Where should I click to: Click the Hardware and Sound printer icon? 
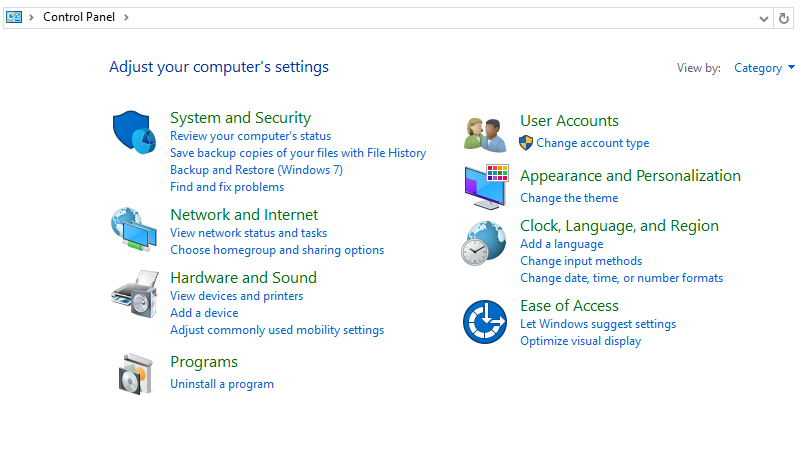point(133,293)
